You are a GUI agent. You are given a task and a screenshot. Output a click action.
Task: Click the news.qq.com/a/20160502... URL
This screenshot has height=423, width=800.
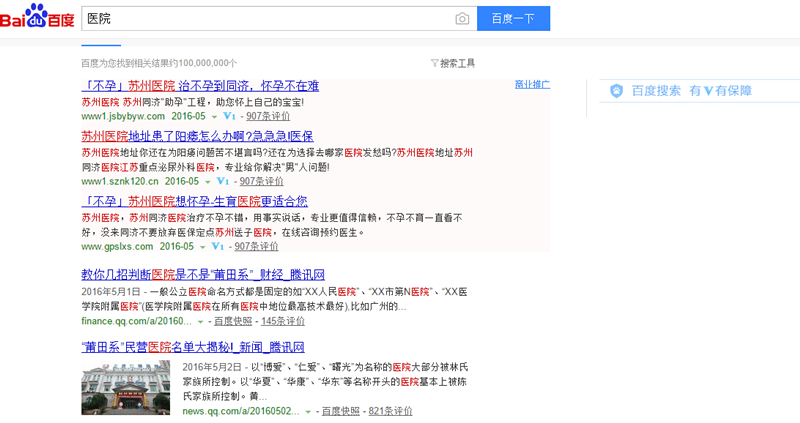point(241,411)
